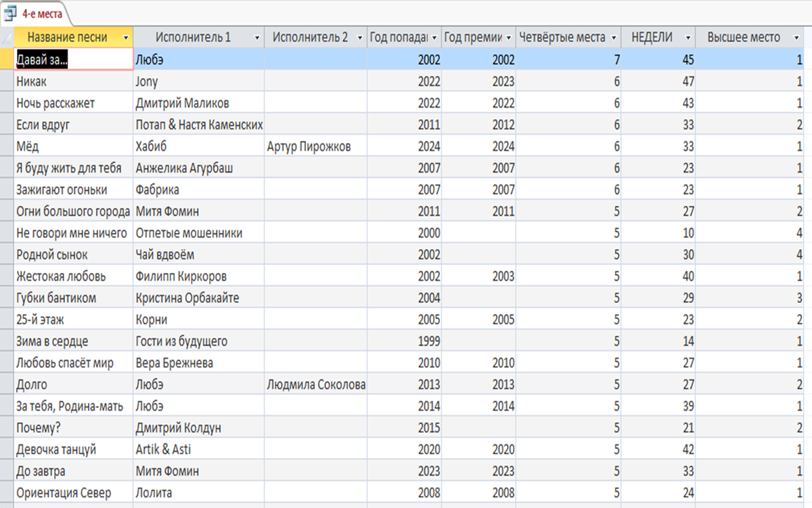Click the cell Любовь спасёт мир
This screenshot has width=812, height=508.
(x=73, y=363)
